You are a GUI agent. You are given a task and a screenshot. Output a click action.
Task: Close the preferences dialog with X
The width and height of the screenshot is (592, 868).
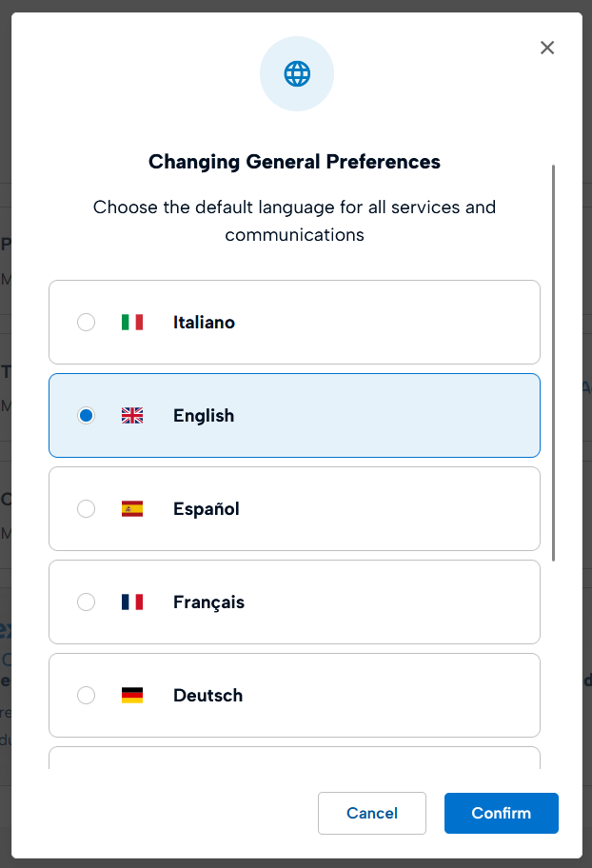coord(547,48)
